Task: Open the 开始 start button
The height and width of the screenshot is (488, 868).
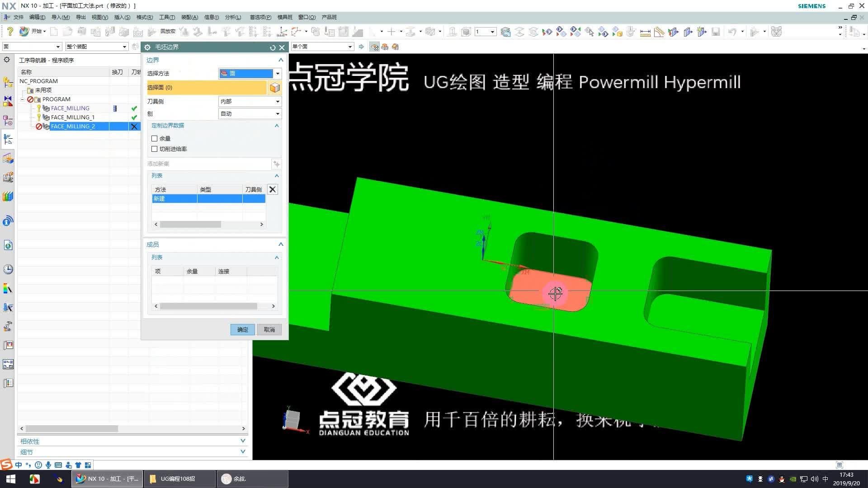Action: (x=33, y=31)
